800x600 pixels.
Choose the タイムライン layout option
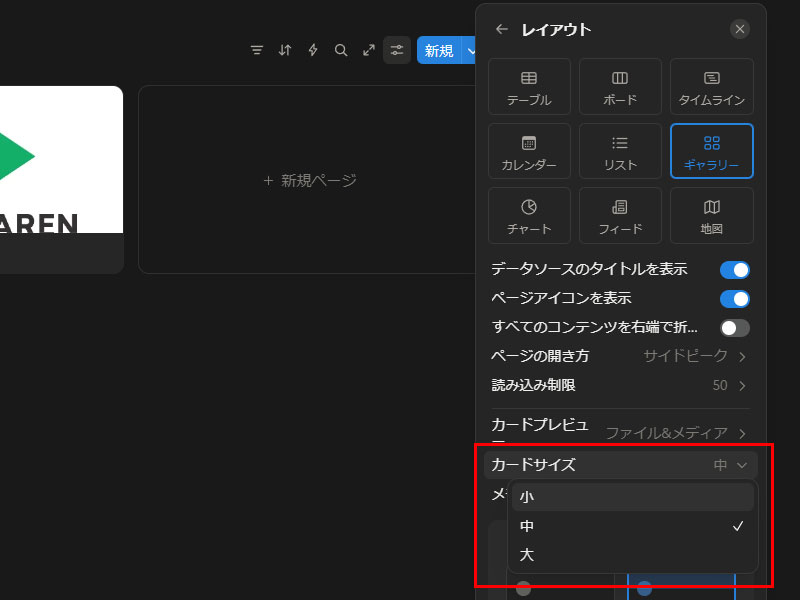[x=711, y=87]
